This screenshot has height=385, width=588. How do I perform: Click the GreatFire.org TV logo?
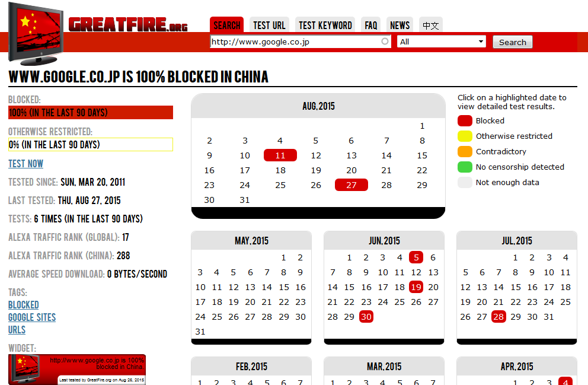point(36,34)
